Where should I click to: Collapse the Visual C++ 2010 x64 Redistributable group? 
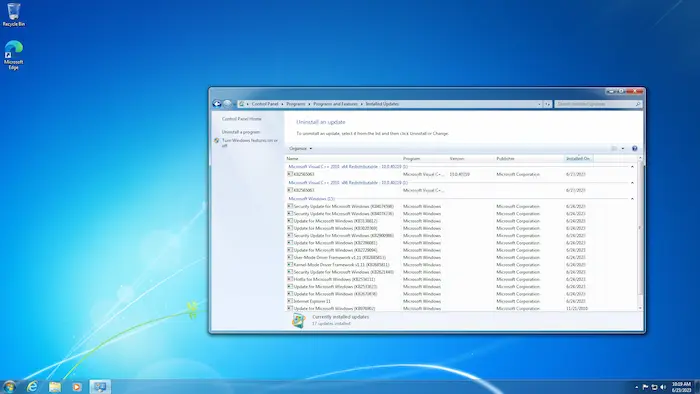click(632, 166)
